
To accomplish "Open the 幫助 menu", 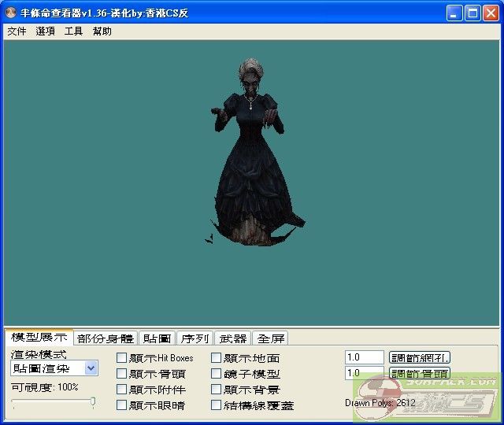I will [x=102, y=31].
